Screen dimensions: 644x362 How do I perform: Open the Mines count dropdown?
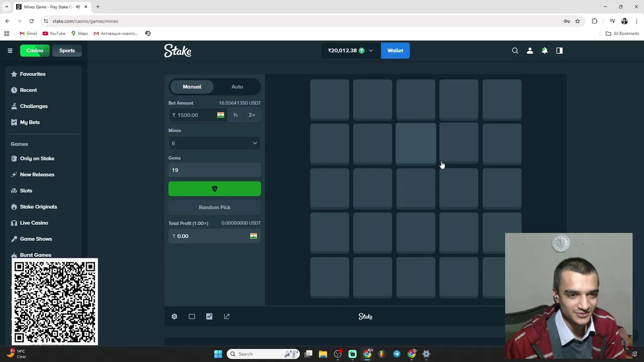click(x=214, y=143)
